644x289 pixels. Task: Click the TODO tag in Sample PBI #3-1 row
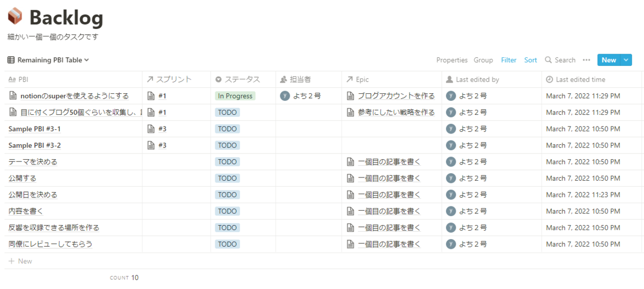pos(228,129)
